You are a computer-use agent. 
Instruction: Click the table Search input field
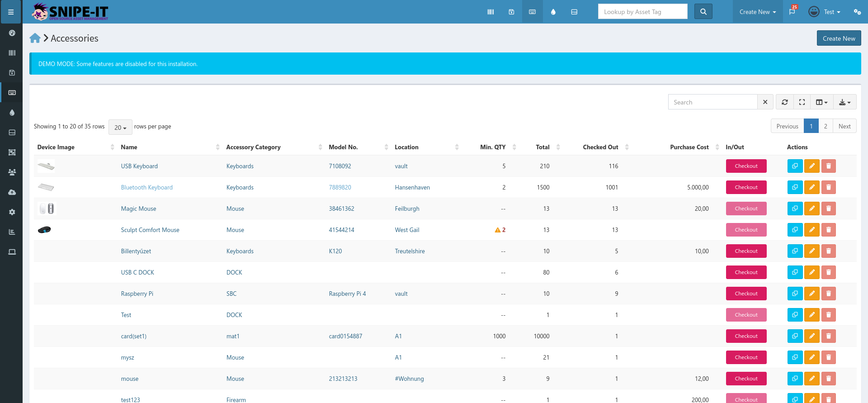pos(713,102)
